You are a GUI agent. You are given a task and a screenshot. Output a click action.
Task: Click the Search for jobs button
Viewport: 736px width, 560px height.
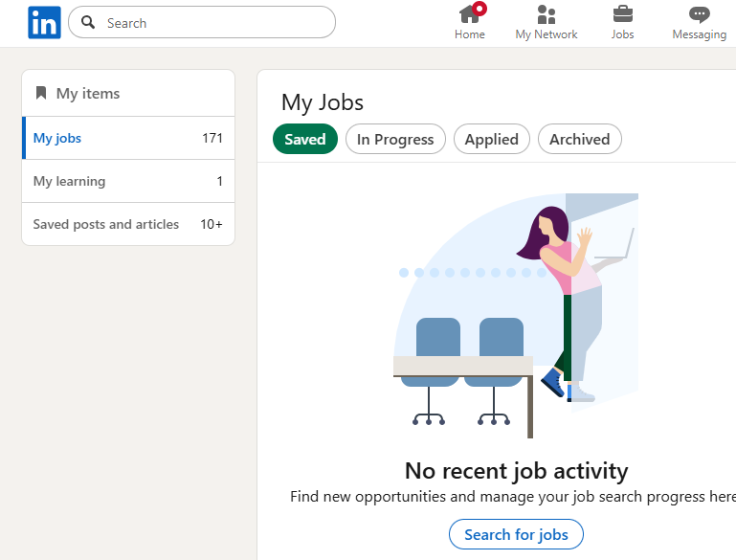point(516,535)
